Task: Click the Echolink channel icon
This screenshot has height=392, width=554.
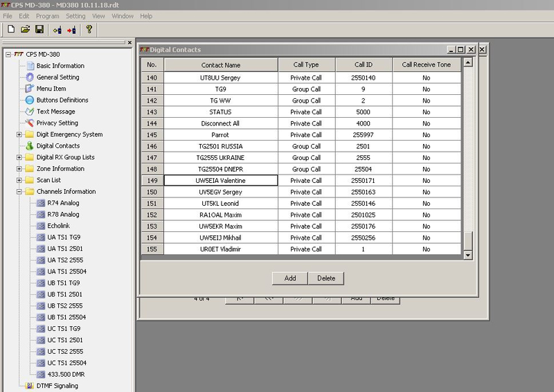Action: point(41,226)
